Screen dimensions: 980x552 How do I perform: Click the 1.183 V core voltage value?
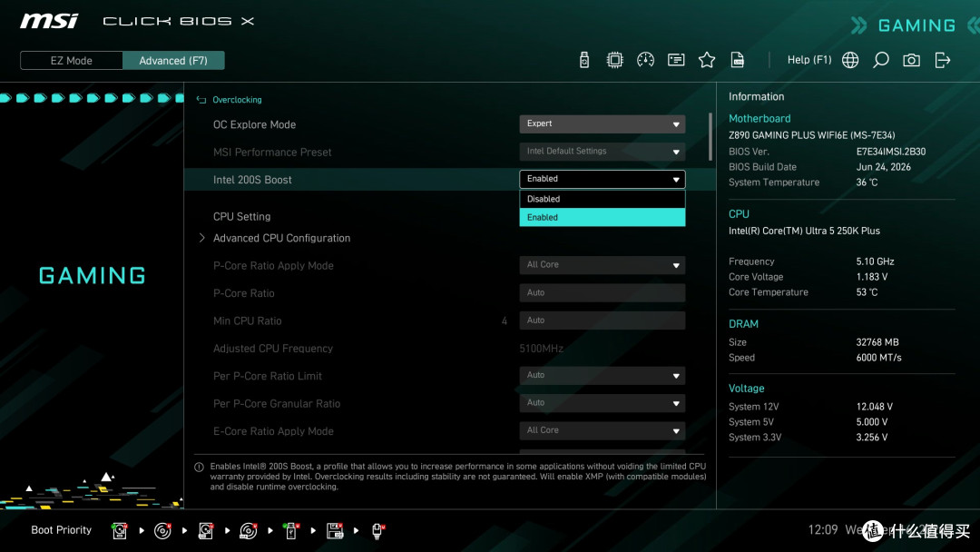click(872, 277)
